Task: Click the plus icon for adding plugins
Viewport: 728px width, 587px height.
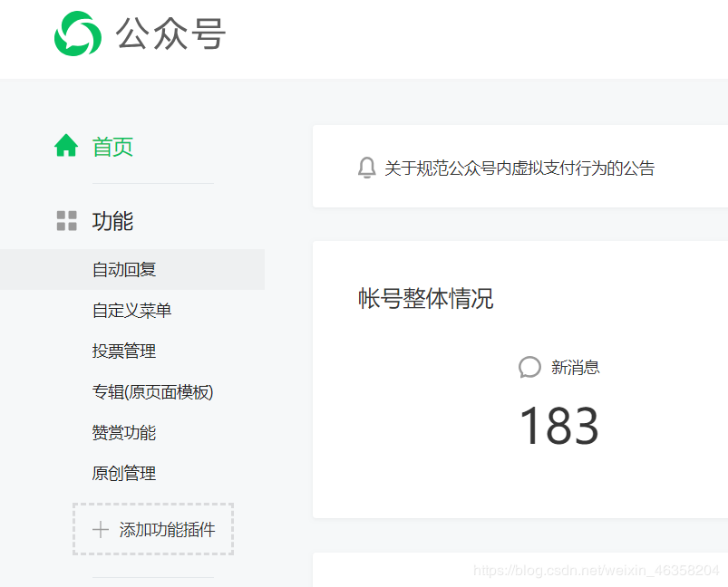Action: (x=101, y=530)
